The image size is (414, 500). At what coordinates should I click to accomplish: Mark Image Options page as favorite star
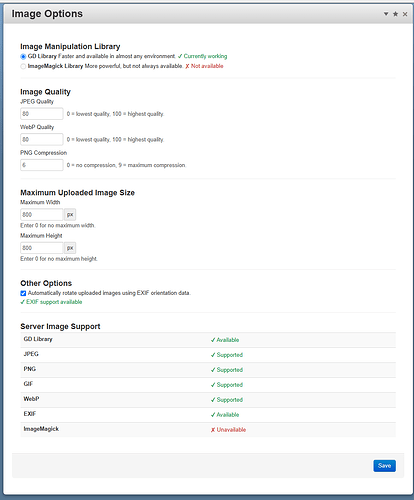395,14
